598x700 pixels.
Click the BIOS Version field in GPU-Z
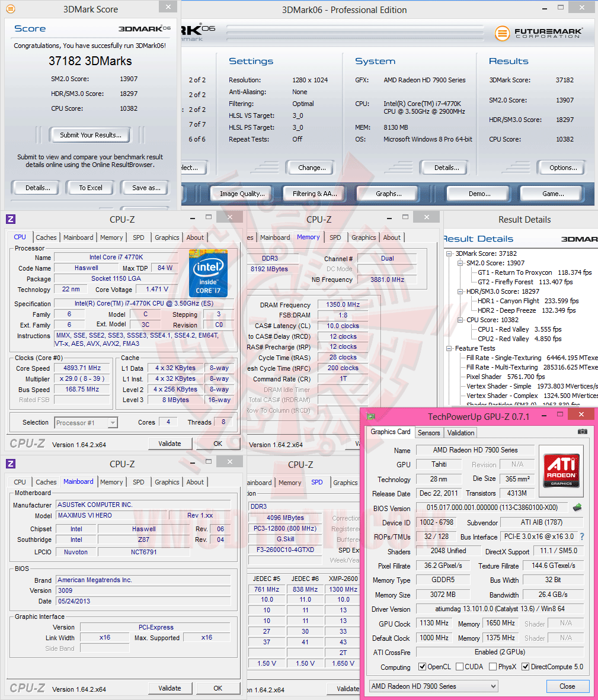(492, 508)
